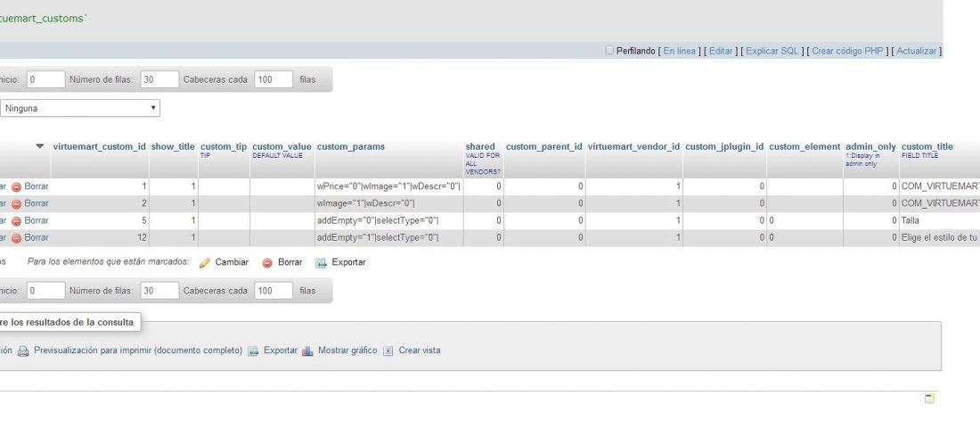Click the En línea edit link
980x421 pixels.
pyautogui.click(x=680, y=52)
